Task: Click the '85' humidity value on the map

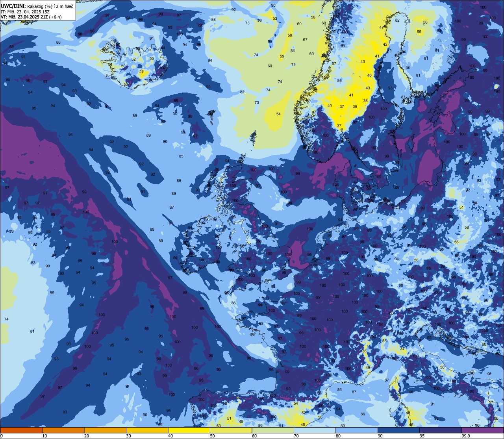Action: (181, 156)
